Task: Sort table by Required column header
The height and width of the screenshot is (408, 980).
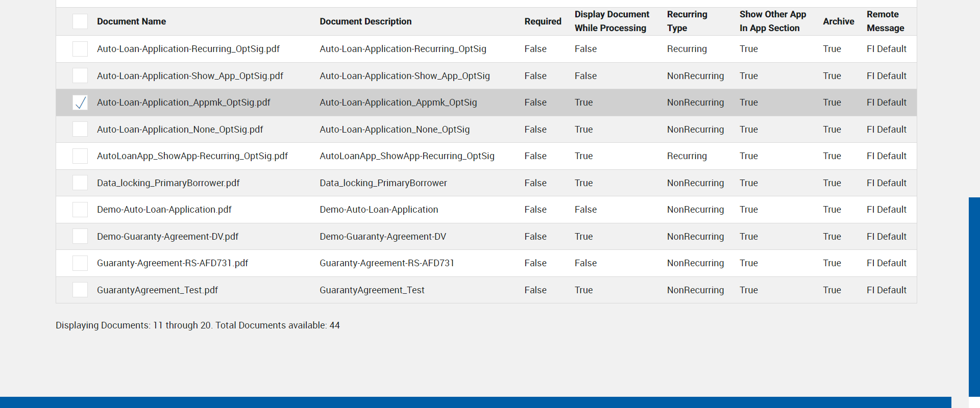Action: (543, 21)
